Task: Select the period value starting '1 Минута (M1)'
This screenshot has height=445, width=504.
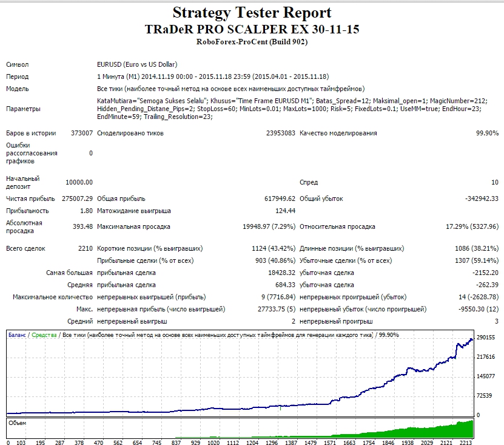Action: tap(213, 76)
